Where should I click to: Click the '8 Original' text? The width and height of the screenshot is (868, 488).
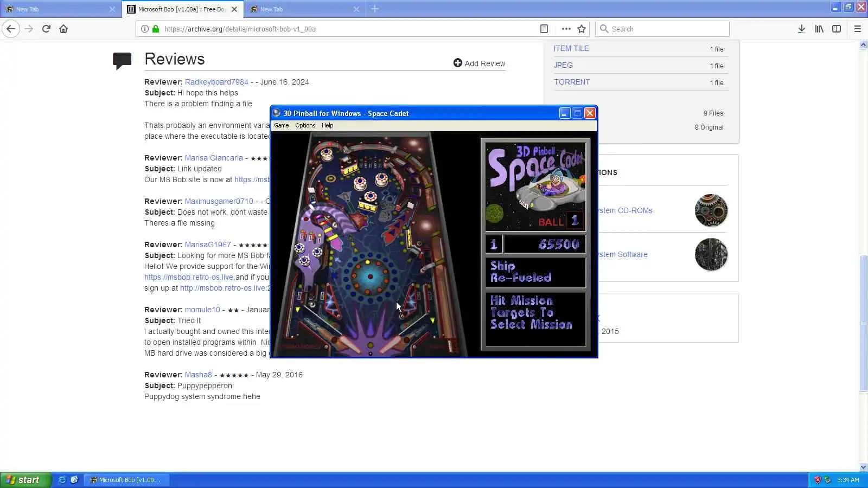[x=709, y=127]
